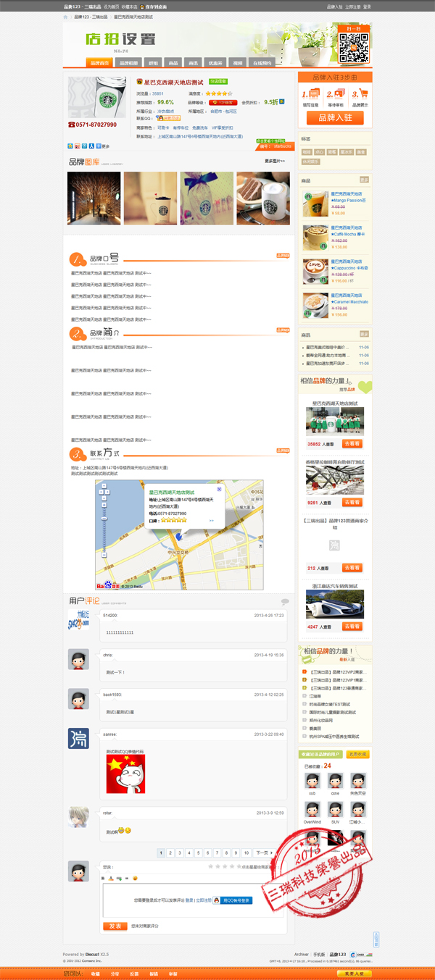Open the sports car brand image
This screenshot has height=980, width=435.
(x=335, y=605)
